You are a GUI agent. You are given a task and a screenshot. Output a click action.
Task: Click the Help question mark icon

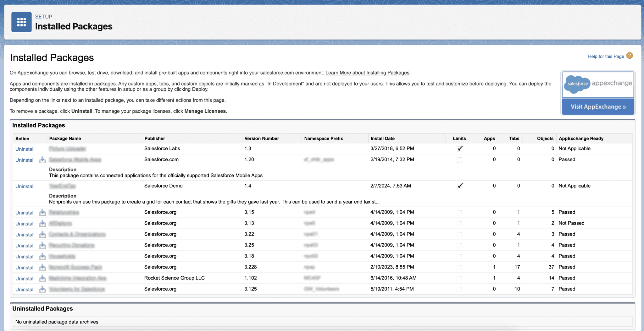[x=630, y=56]
